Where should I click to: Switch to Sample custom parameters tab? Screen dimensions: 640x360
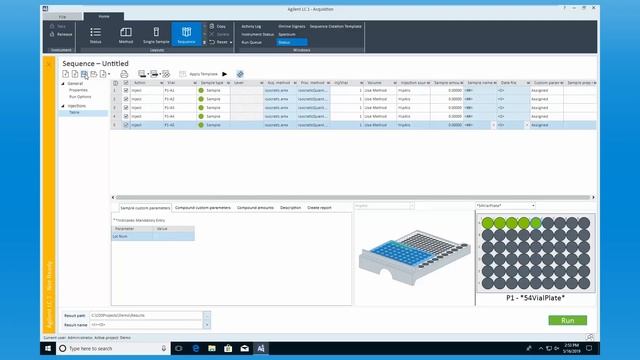(145, 208)
